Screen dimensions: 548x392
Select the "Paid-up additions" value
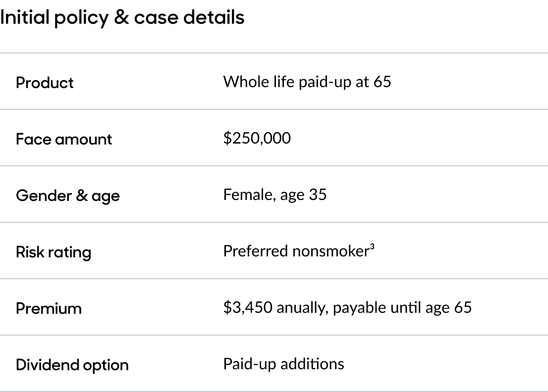click(283, 364)
